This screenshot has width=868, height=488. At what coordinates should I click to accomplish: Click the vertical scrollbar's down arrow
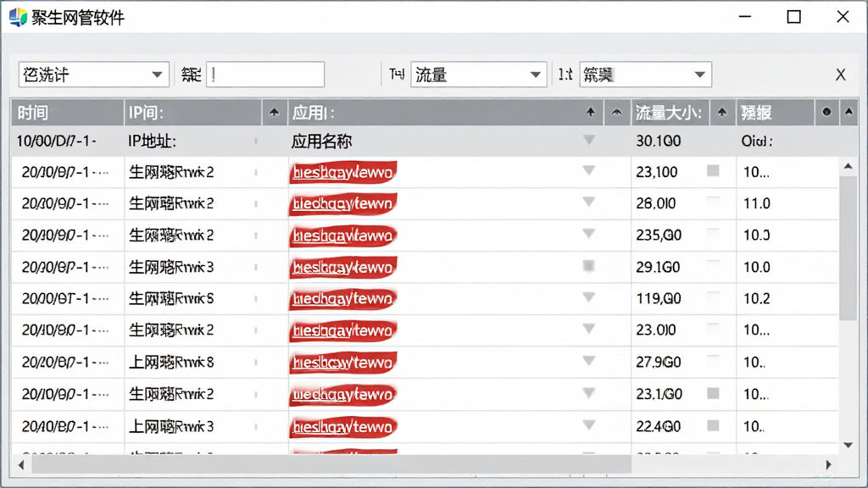tap(848, 446)
